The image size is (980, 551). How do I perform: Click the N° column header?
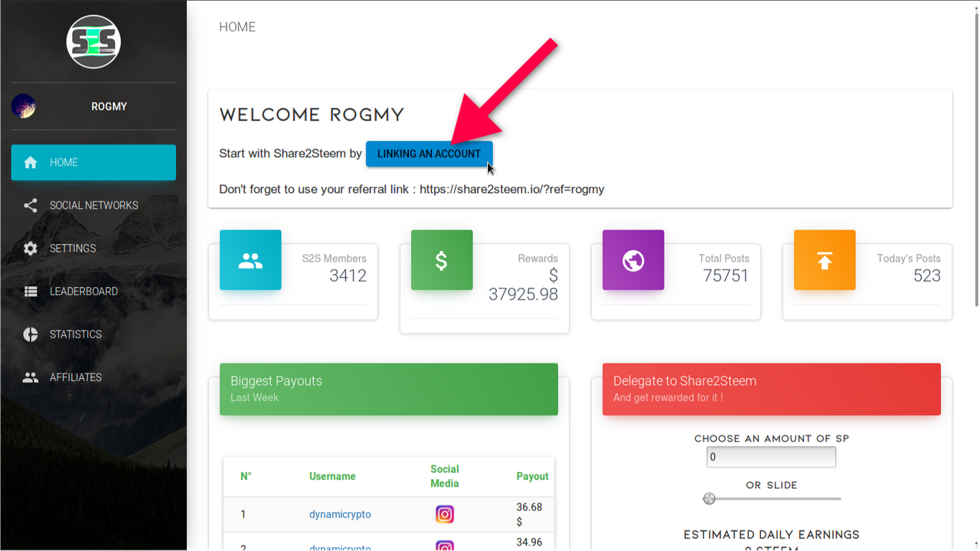[246, 476]
